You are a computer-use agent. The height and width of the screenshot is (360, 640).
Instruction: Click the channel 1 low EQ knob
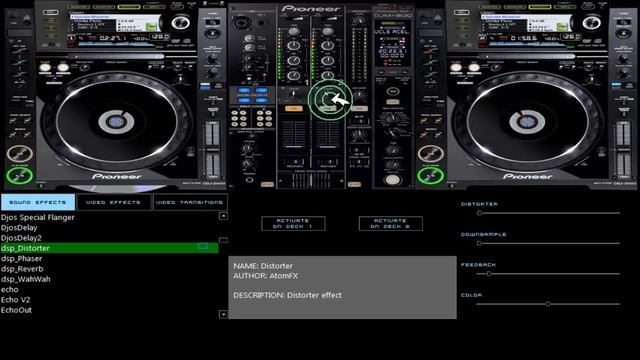(294, 76)
